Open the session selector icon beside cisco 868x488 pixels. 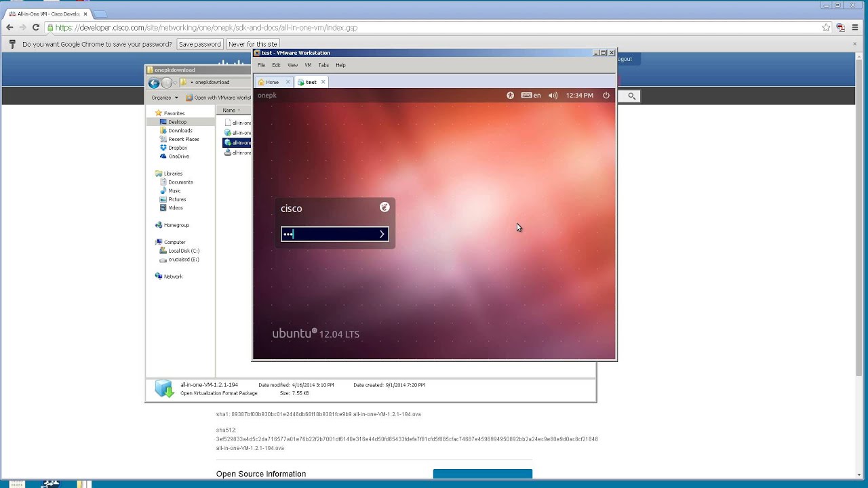tap(384, 207)
